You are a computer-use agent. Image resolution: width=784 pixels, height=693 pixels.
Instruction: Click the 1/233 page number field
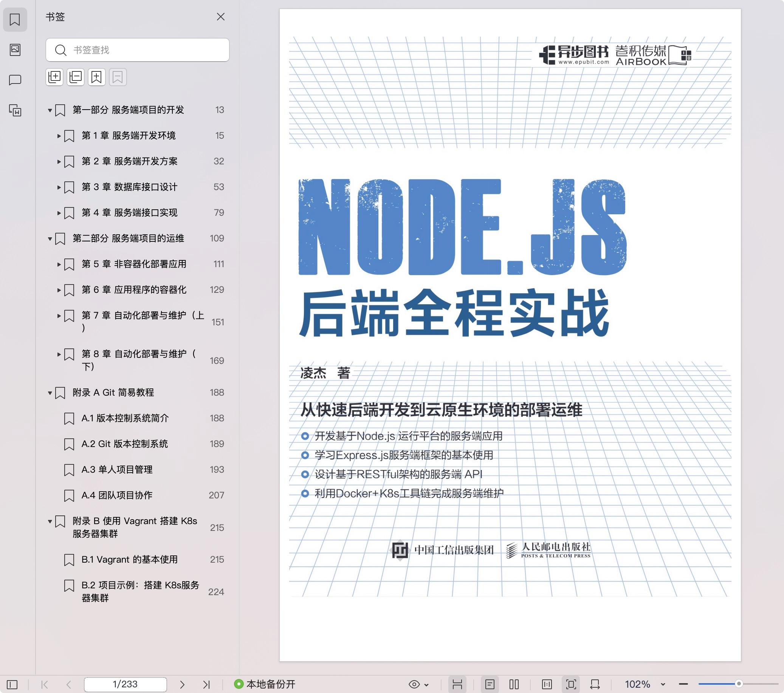tap(125, 684)
